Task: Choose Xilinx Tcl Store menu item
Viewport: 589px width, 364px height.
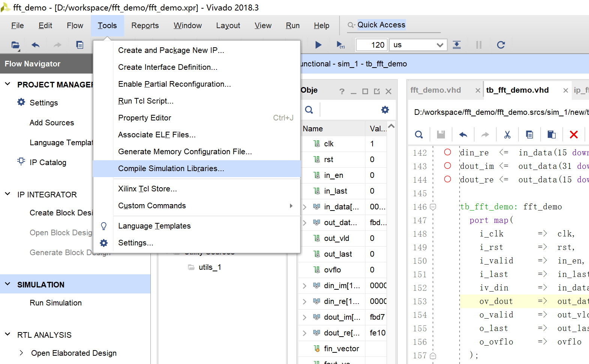Action: coord(197,189)
